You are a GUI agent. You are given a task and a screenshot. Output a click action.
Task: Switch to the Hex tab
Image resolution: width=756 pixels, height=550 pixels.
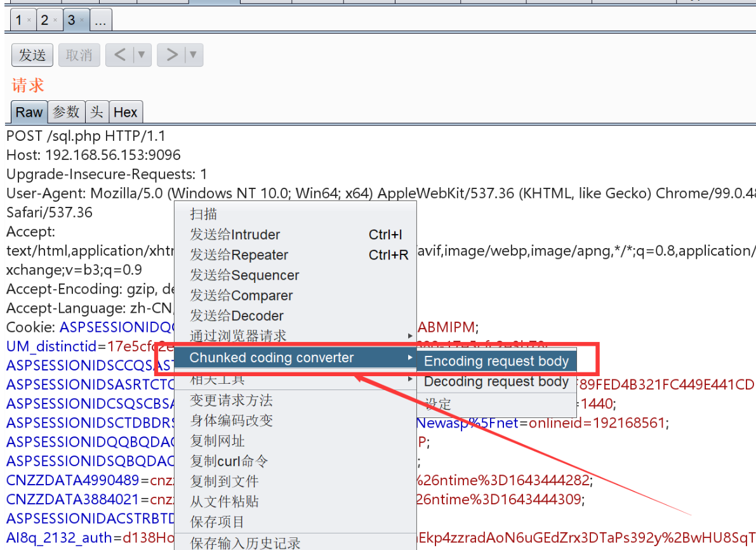click(x=126, y=112)
